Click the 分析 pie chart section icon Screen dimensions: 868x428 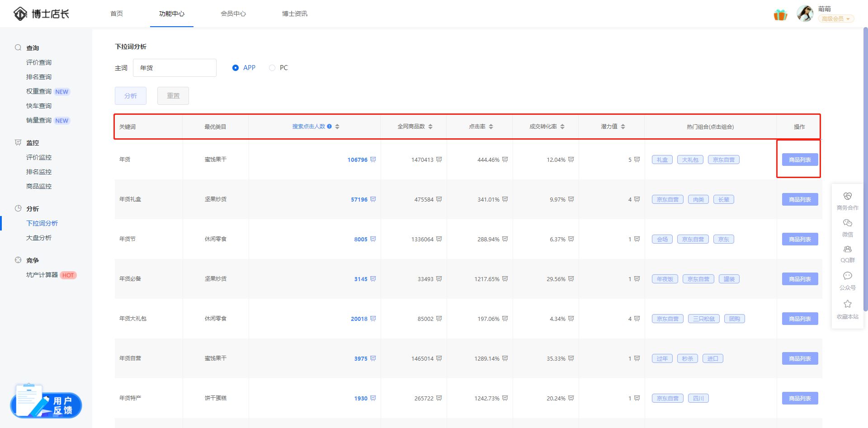[18, 208]
